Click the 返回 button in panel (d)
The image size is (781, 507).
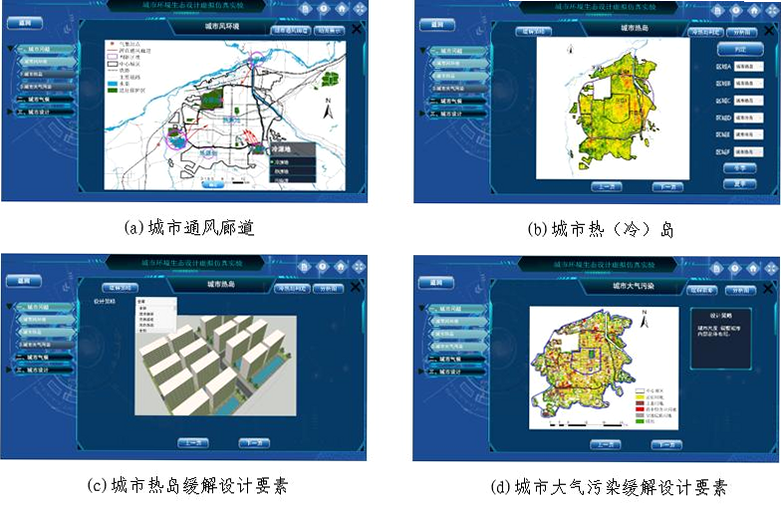tap(436, 283)
